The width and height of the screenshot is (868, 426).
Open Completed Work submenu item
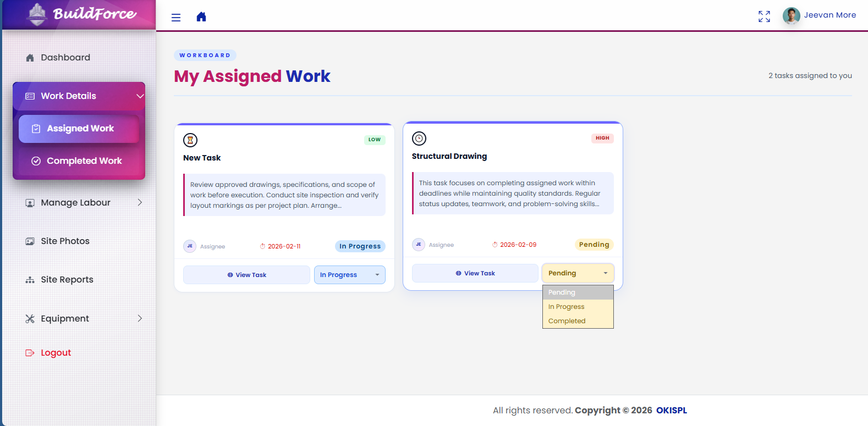click(79, 161)
